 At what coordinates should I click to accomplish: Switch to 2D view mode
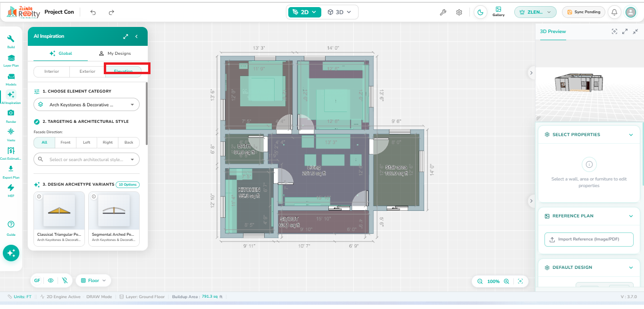[305, 12]
